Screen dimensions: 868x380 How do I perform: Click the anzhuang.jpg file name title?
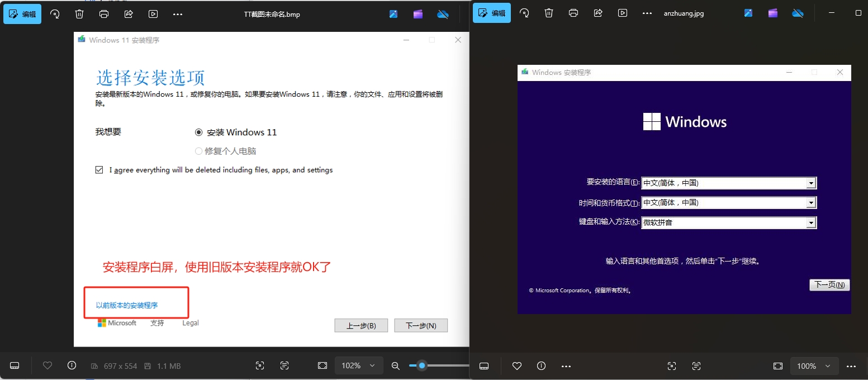tap(684, 13)
